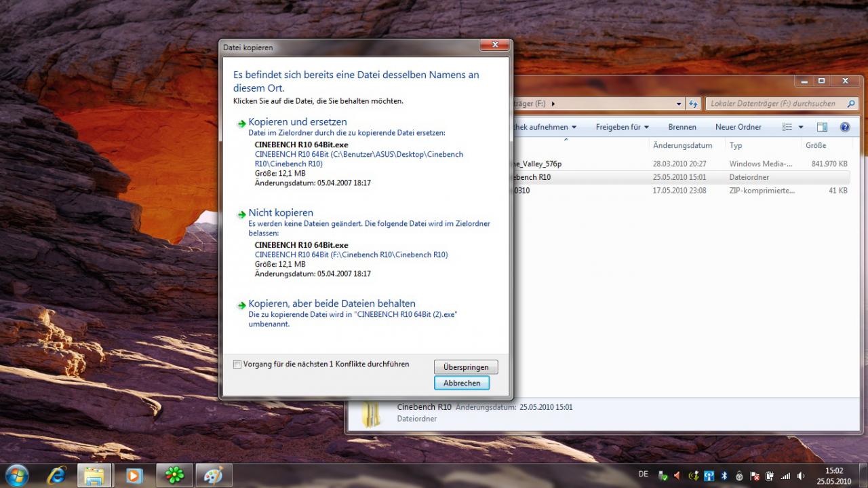
Task: Click the DE language indicator
Action: pyautogui.click(x=644, y=474)
